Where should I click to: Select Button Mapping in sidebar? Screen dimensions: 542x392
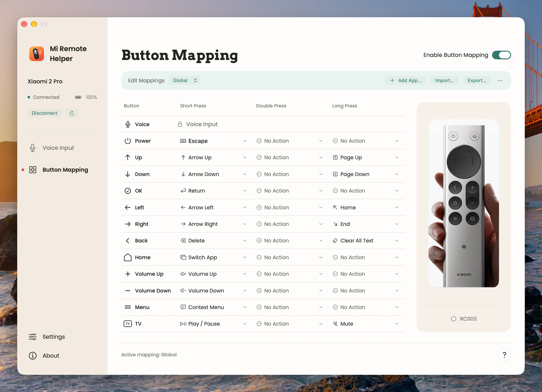click(58, 170)
